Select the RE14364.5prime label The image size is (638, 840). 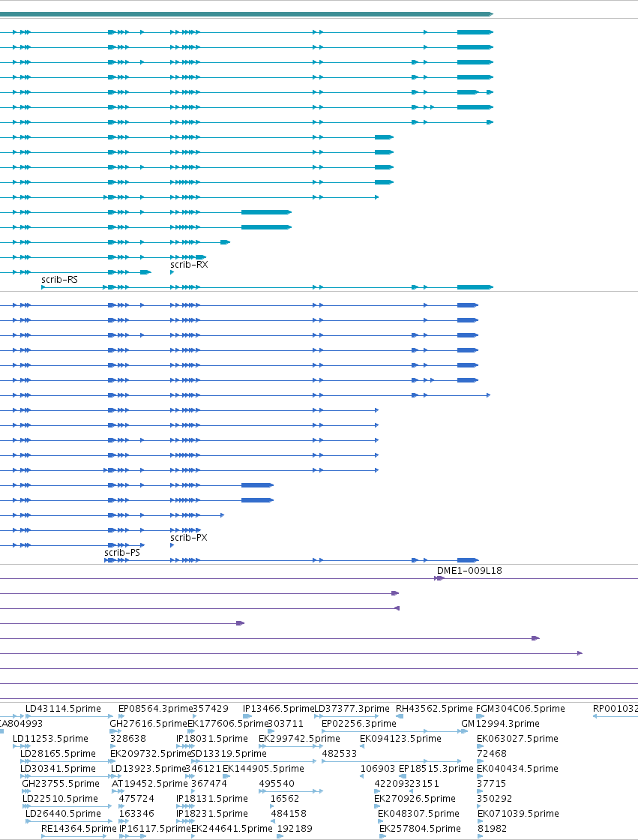pyautogui.click(x=79, y=829)
